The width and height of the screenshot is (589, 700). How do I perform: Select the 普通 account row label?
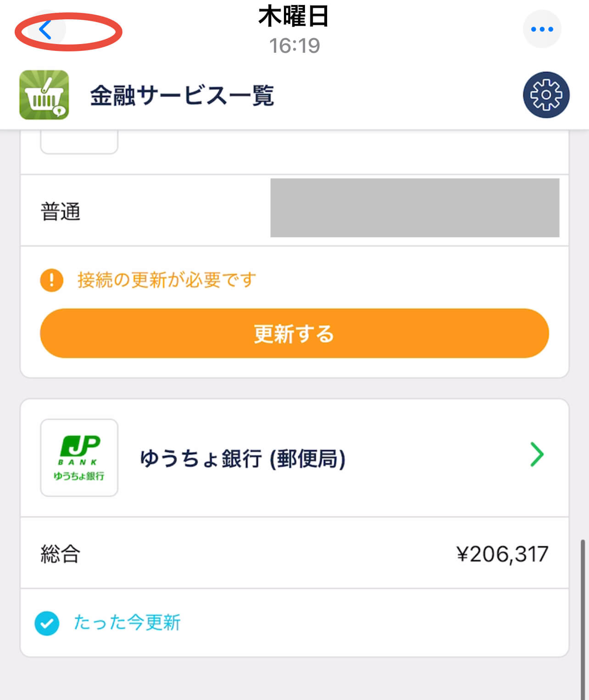tap(61, 211)
